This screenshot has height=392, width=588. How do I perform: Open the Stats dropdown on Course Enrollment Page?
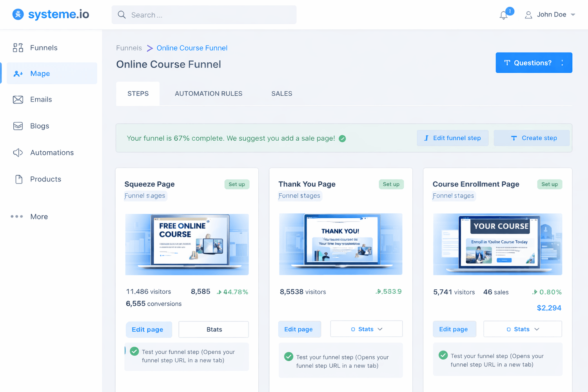click(523, 329)
